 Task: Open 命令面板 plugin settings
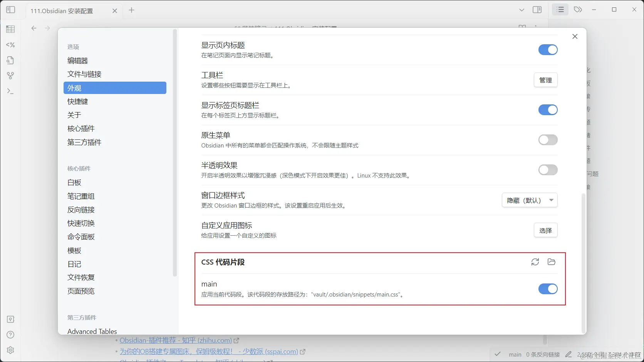(x=115, y=236)
